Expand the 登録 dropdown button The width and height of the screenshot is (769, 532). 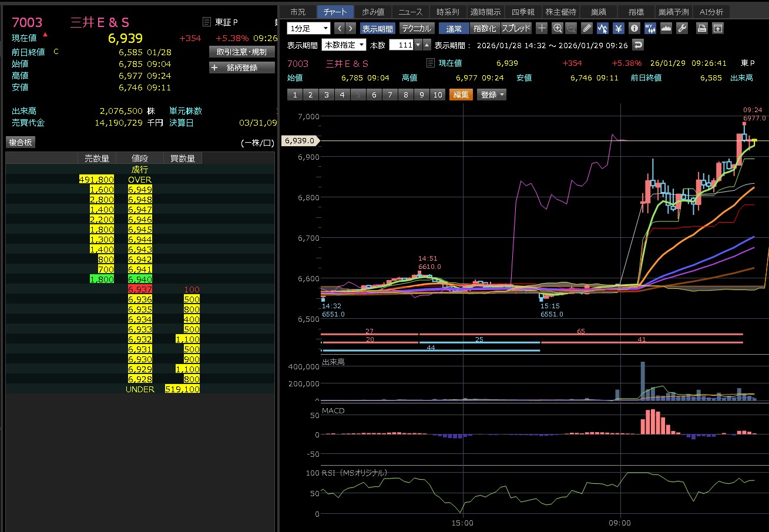pos(492,95)
